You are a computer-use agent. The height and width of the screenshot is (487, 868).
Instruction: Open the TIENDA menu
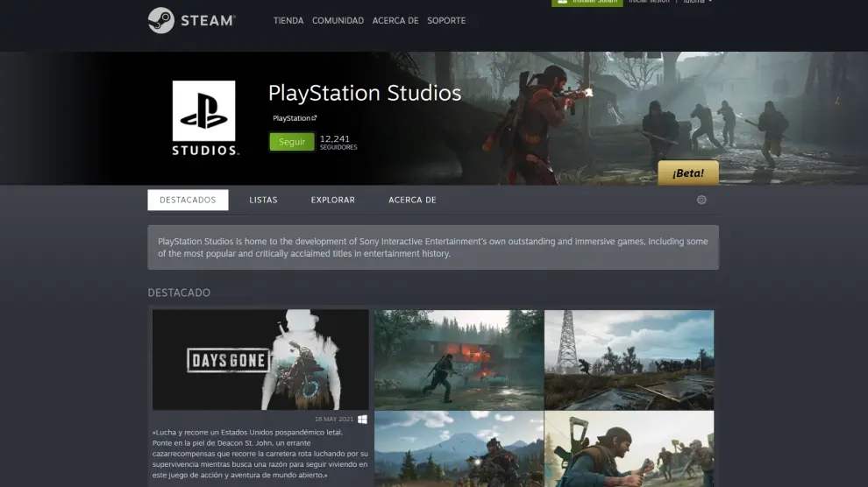[288, 20]
